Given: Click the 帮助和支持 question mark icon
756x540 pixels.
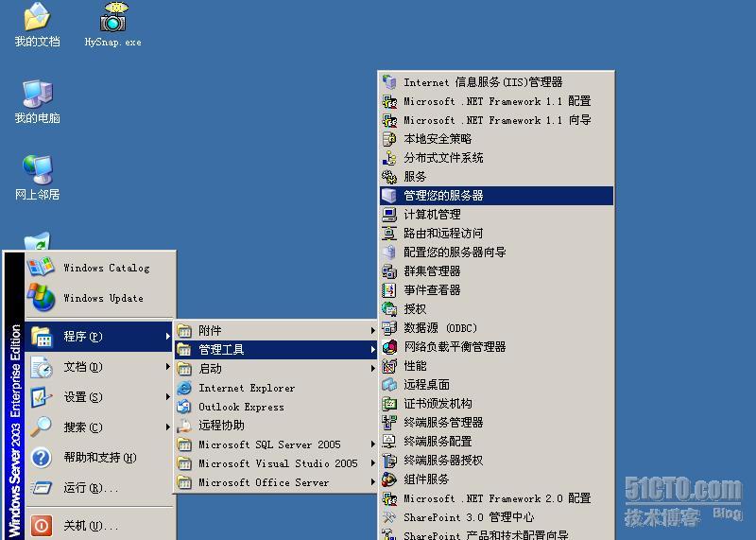Looking at the screenshot, I should tap(41, 458).
